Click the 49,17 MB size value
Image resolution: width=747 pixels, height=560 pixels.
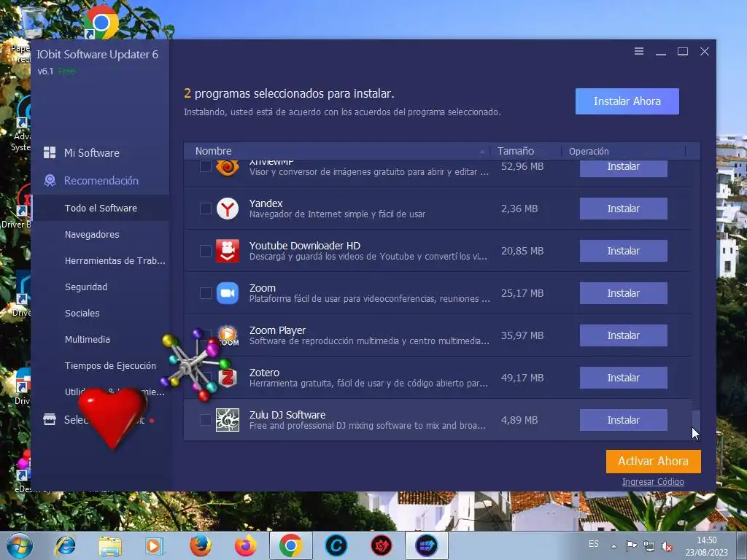pos(522,378)
